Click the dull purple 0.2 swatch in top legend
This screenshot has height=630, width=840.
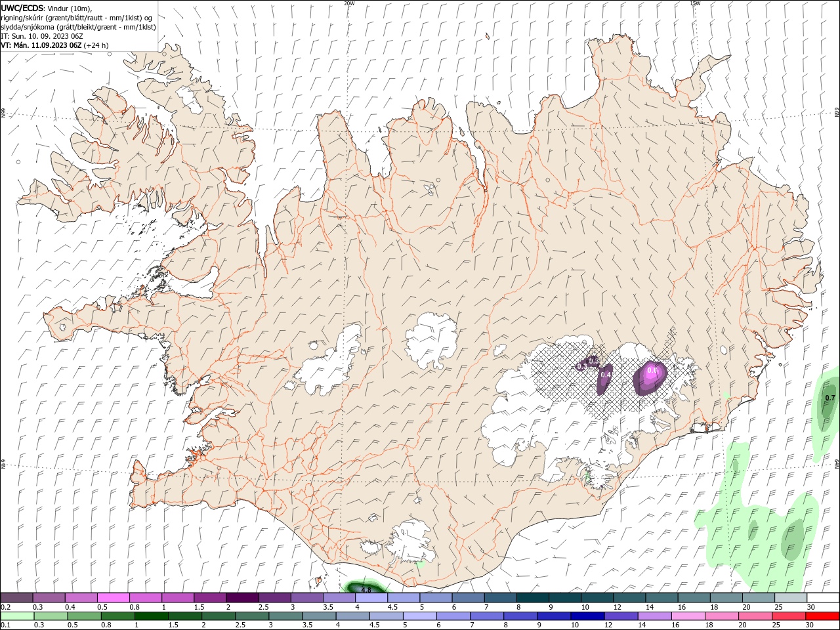pyautogui.click(x=16, y=598)
